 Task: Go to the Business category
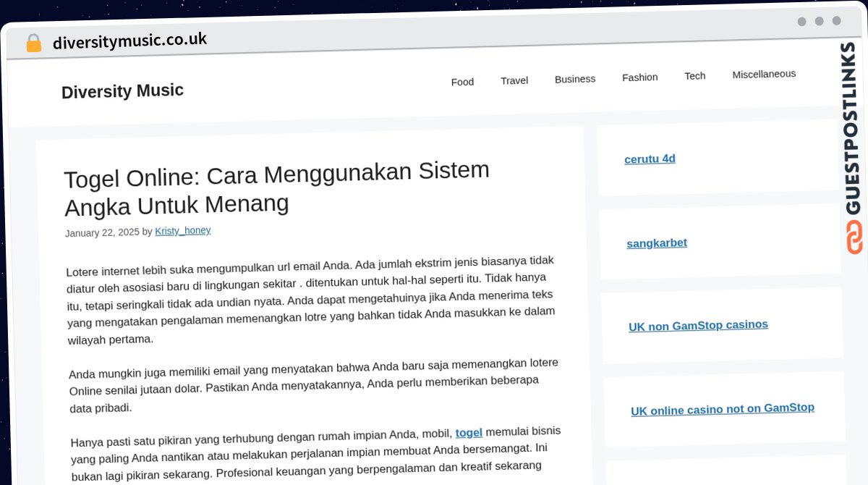pos(575,79)
